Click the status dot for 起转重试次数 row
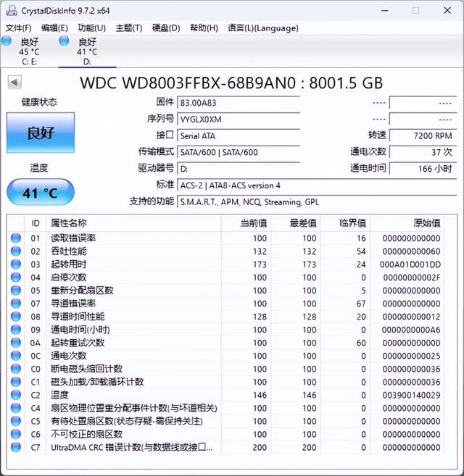Image resolution: width=464 pixels, height=476 pixels. (16, 343)
